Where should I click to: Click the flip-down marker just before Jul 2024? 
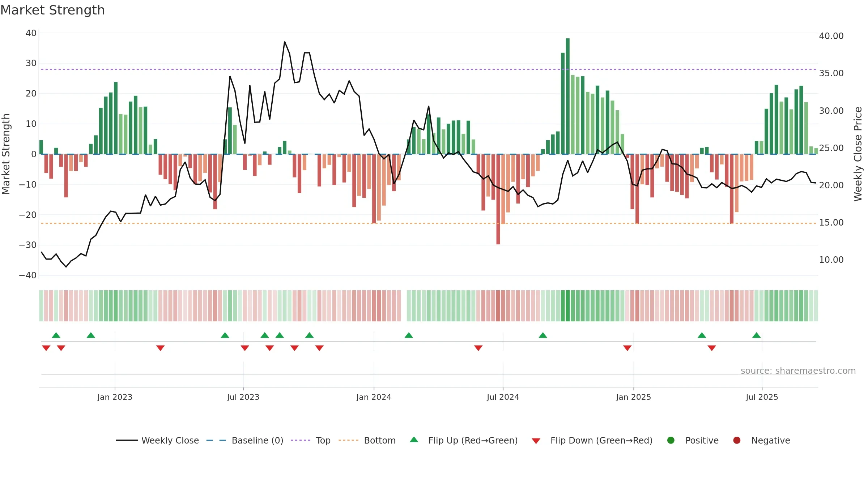[478, 348]
